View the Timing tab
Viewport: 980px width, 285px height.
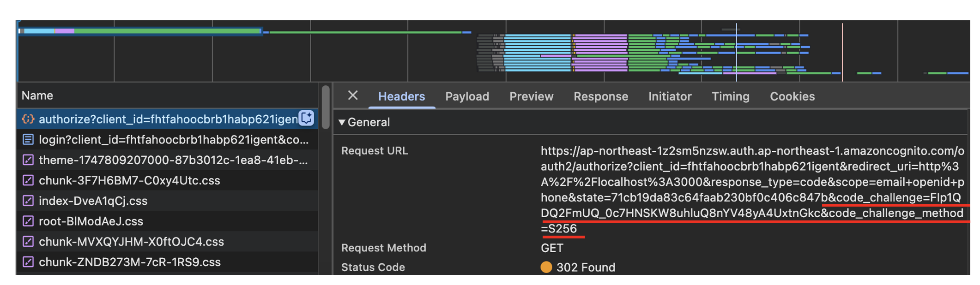coord(730,96)
